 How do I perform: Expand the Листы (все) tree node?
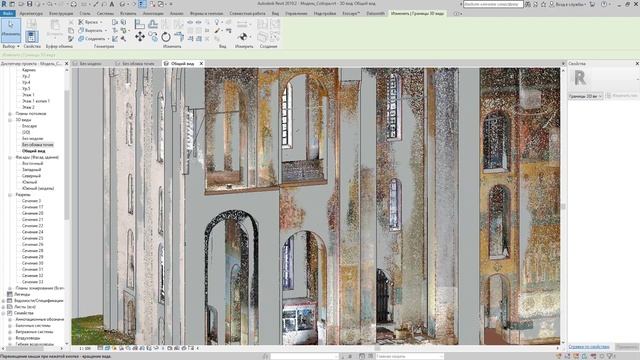pyautogui.click(x=4, y=307)
